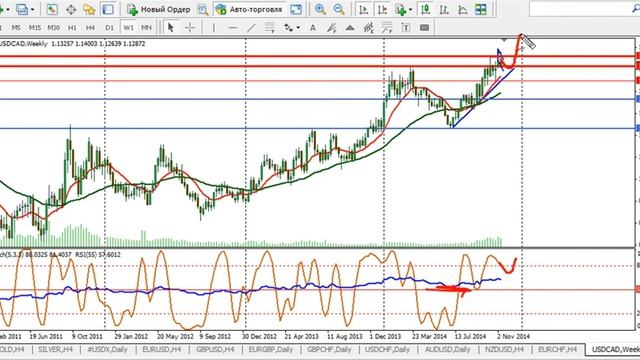Screen dimensions: 640x360
Task: Select the MN monthly timeframe
Action: [146, 28]
